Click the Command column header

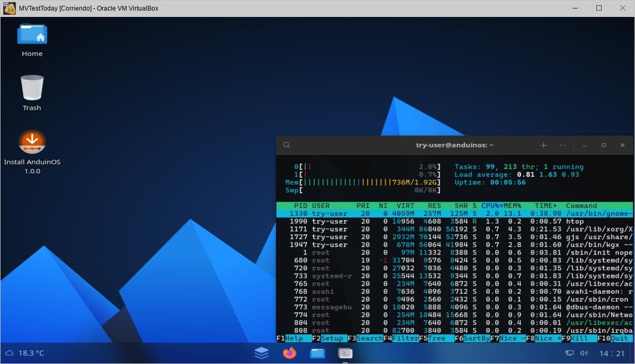tap(582, 205)
